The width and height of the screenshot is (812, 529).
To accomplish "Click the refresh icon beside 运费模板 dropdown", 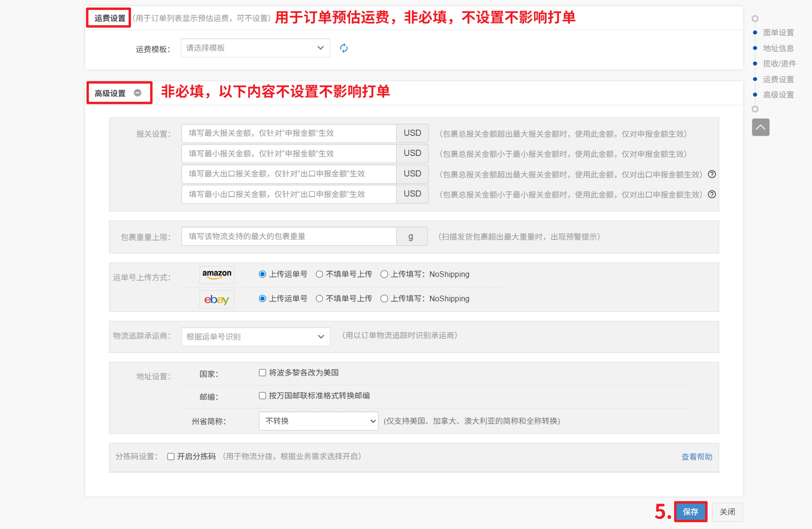I will (344, 48).
